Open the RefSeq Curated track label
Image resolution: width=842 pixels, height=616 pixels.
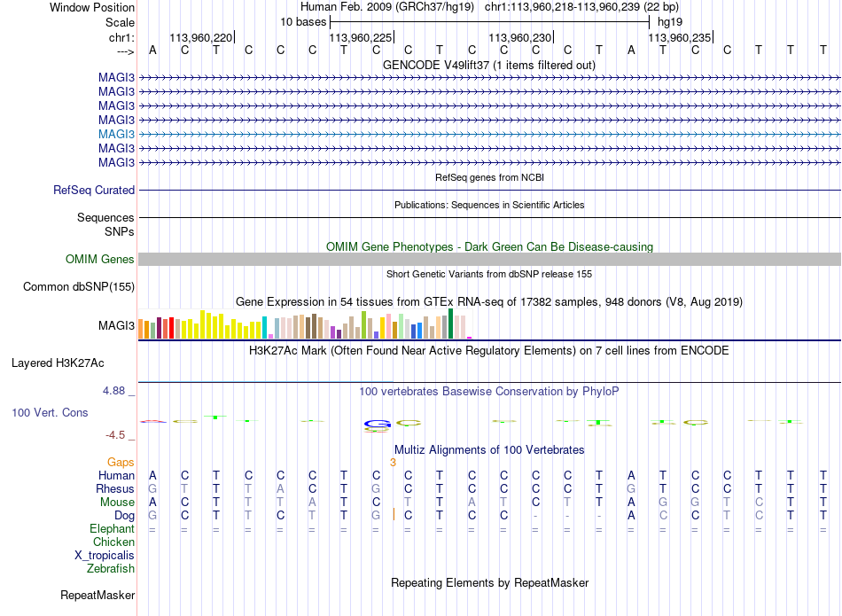click(94, 190)
